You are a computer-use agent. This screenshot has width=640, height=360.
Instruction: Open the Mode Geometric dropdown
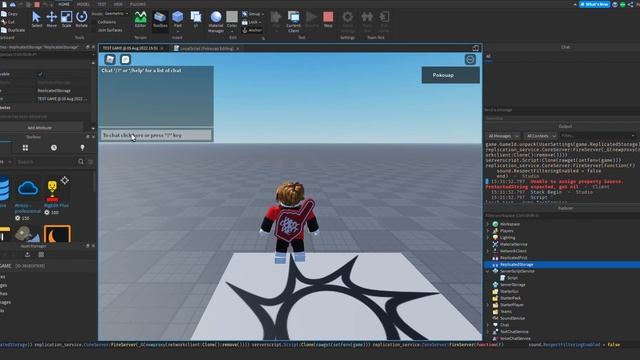pyautogui.click(x=116, y=13)
